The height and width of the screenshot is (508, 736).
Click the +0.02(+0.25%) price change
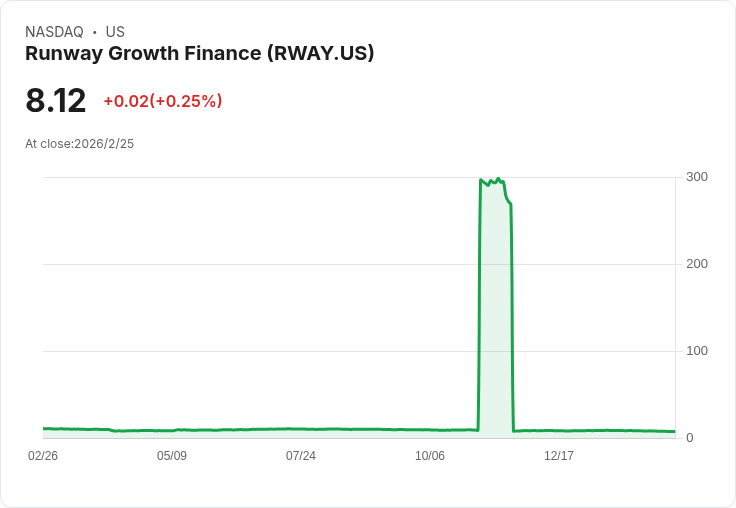(163, 101)
